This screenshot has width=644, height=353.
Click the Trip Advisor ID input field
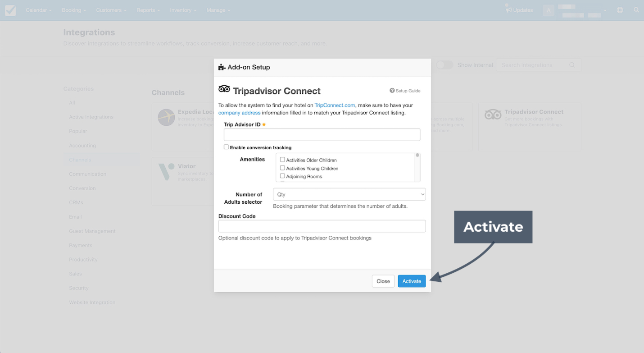(x=322, y=134)
